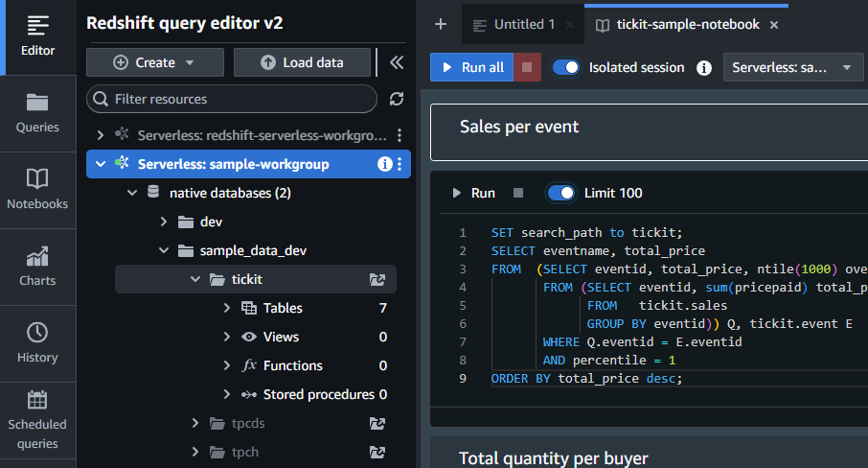Viewport: 868px width, 468px height.
Task: Open sample-workgroup three-dot menu
Action: click(x=400, y=164)
